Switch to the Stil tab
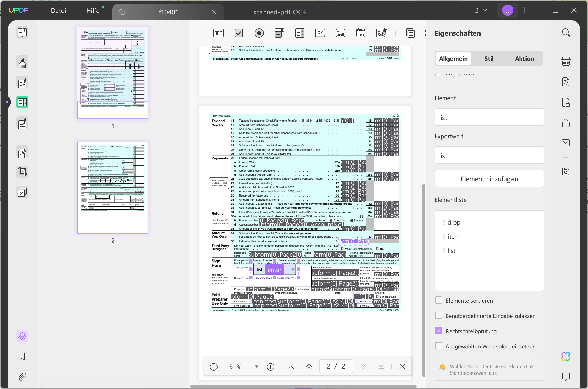Screen dimensions: 588x389 (x=488, y=58)
